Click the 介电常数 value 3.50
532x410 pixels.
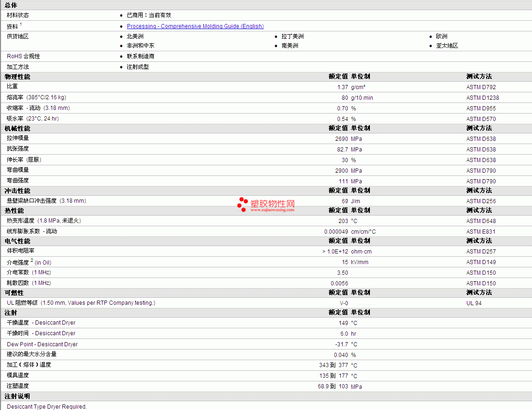(x=343, y=273)
